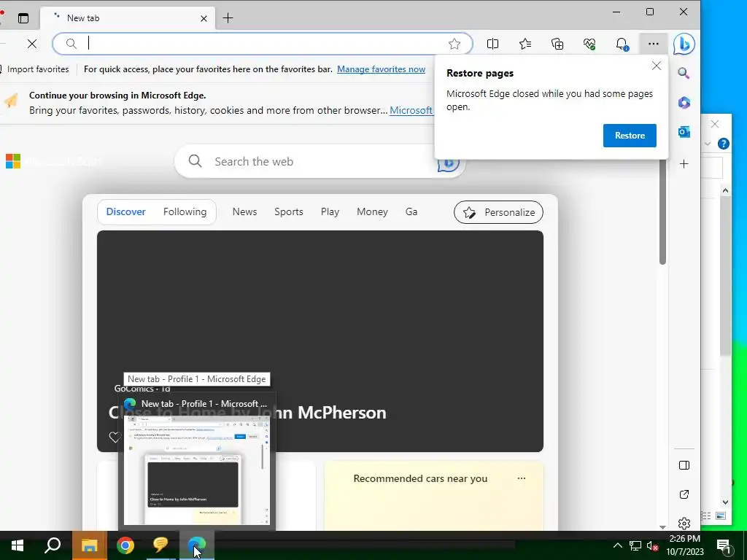Dismiss the Restore pages popup
Image resolution: width=747 pixels, height=560 pixels.
point(657,66)
